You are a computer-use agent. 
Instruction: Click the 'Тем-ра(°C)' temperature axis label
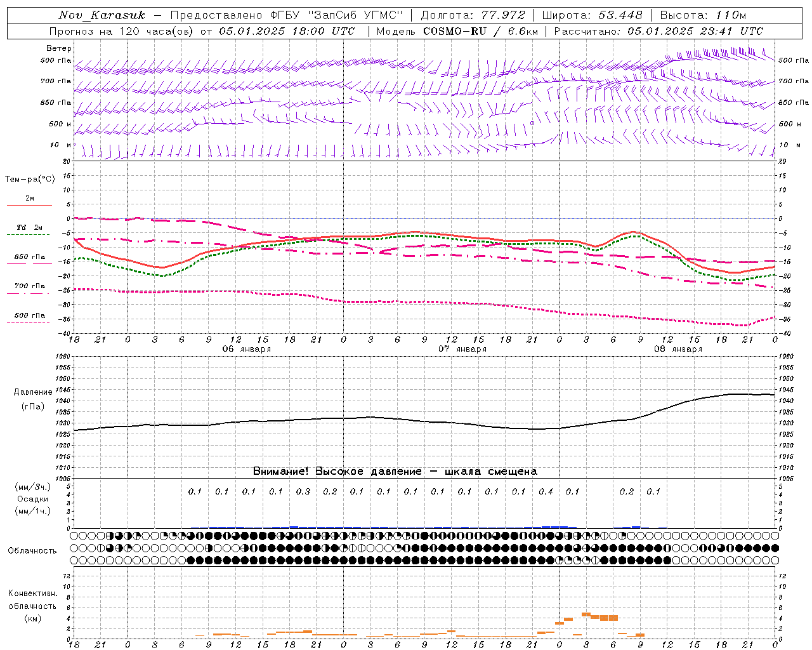pos(30,180)
